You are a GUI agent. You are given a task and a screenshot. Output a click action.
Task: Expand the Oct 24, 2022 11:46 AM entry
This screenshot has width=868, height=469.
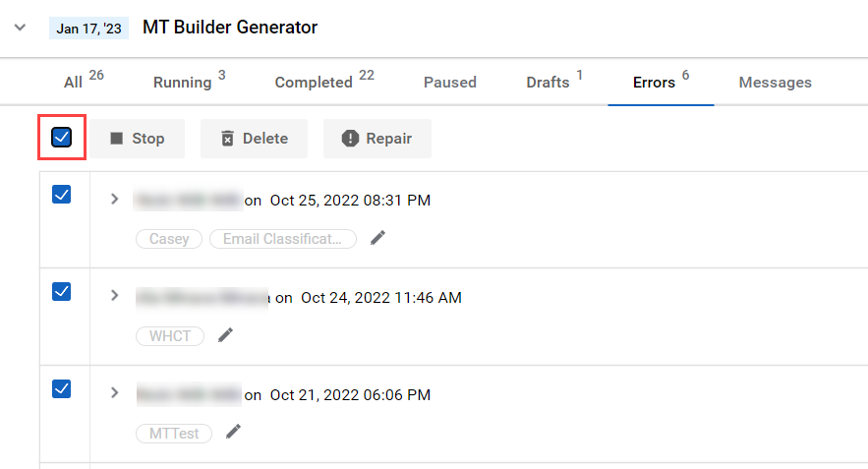click(114, 296)
